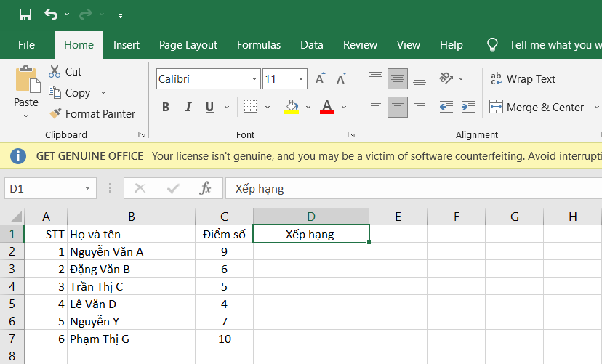
Task: Decrease font size with smaller A icon
Action: pos(341,78)
